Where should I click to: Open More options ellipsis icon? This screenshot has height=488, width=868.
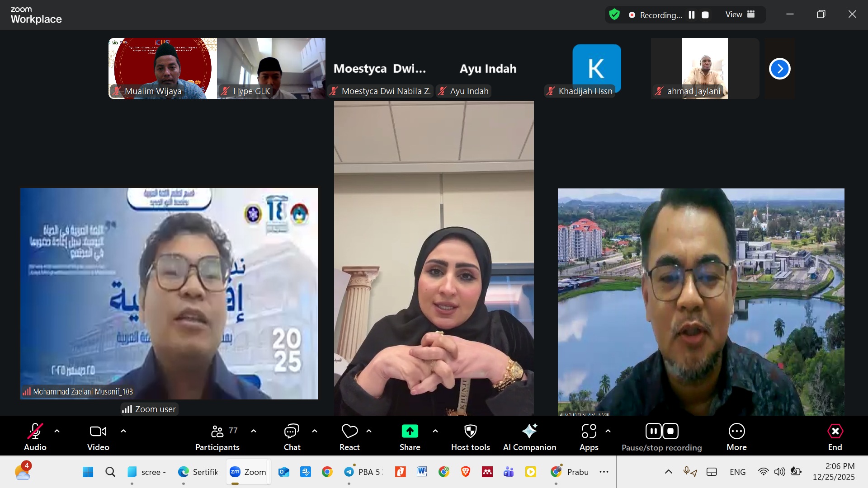[x=736, y=432]
